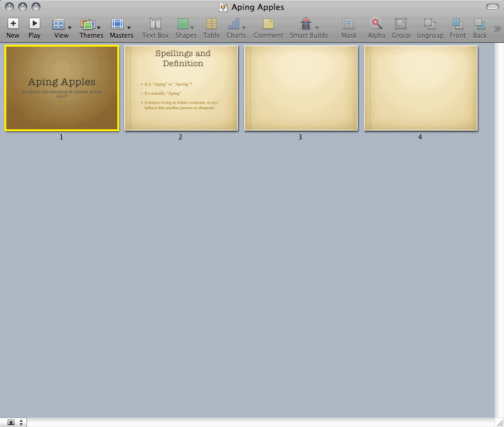
Task: Toggle toolbar visibility with the title bar pill
Action: coord(493,7)
